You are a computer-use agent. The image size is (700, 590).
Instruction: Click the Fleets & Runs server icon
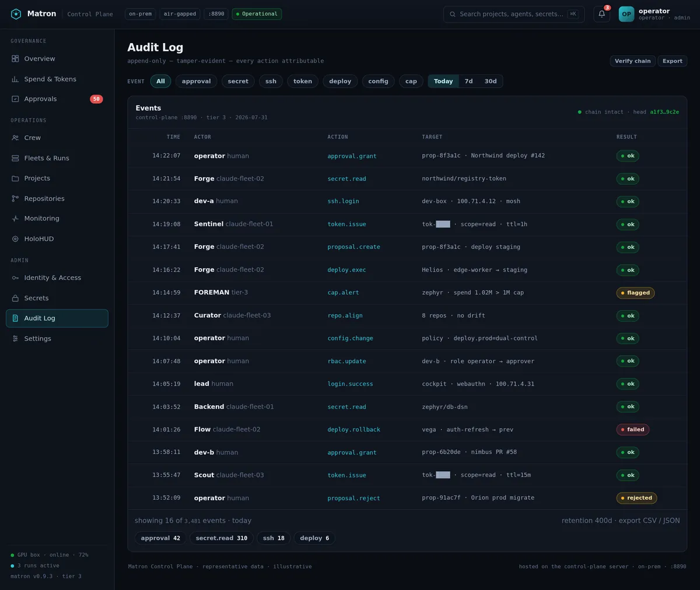(x=15, y=158)
